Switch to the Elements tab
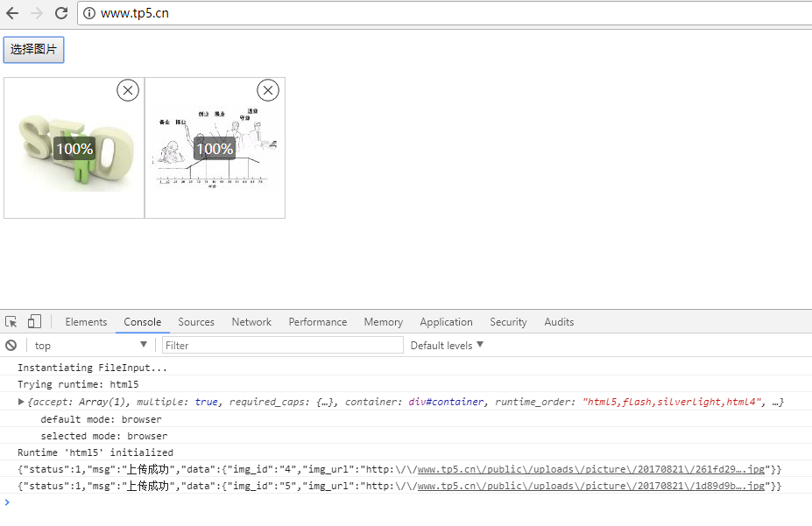Screen dimensions: 812x526 86,322
